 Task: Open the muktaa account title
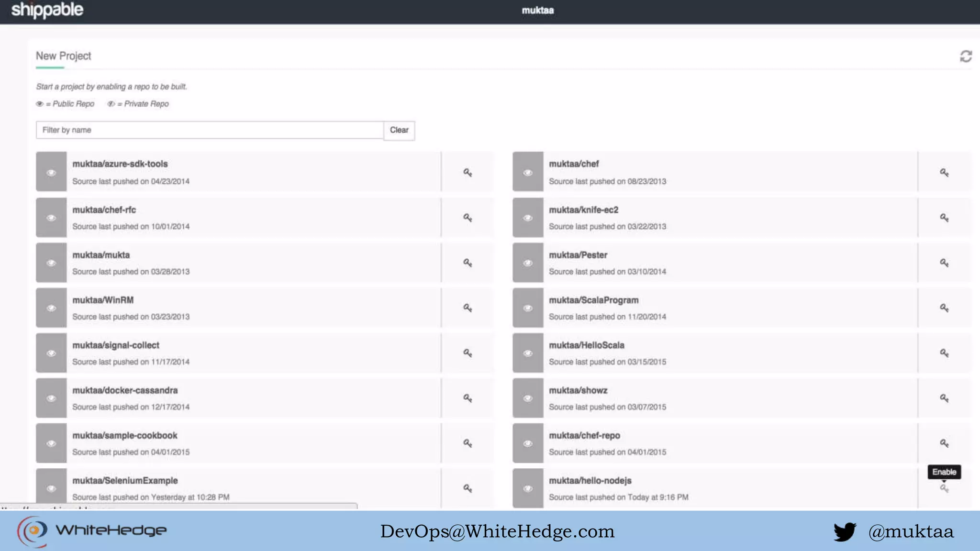(538, 11)
